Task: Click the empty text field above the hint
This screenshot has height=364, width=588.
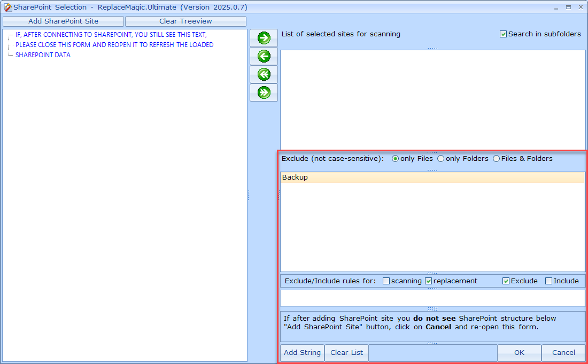Action: 432,298
